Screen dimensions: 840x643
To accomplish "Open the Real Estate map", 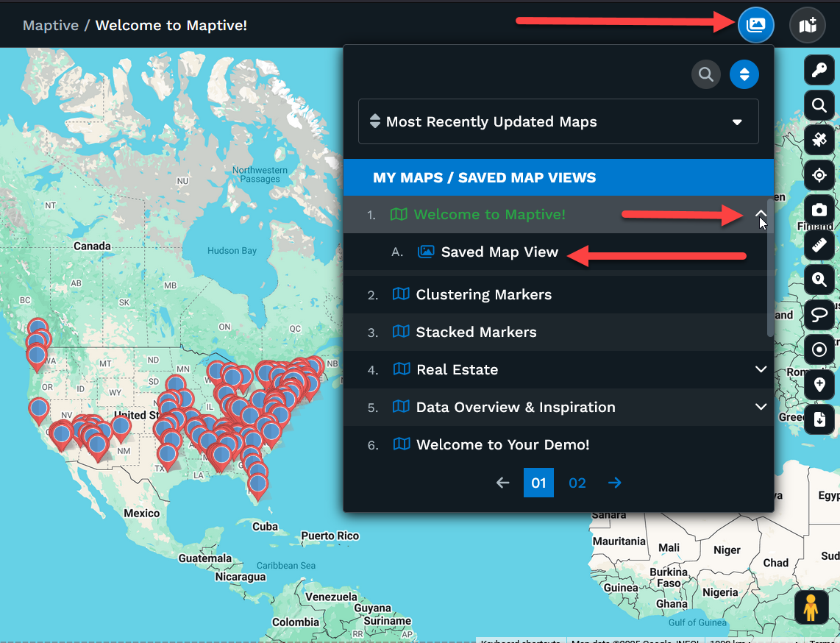I will point(457,370).
